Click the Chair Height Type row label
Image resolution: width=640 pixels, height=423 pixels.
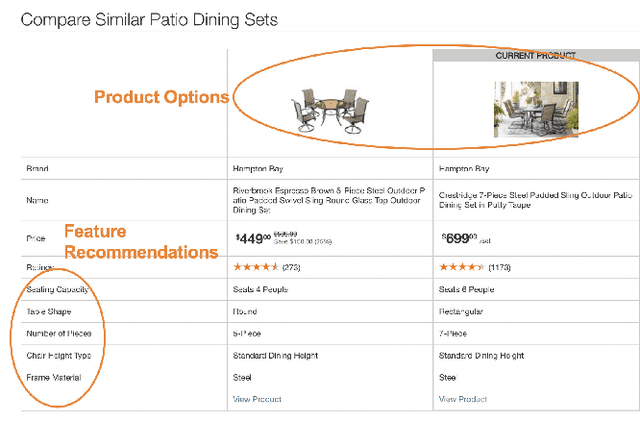point(62,355)
